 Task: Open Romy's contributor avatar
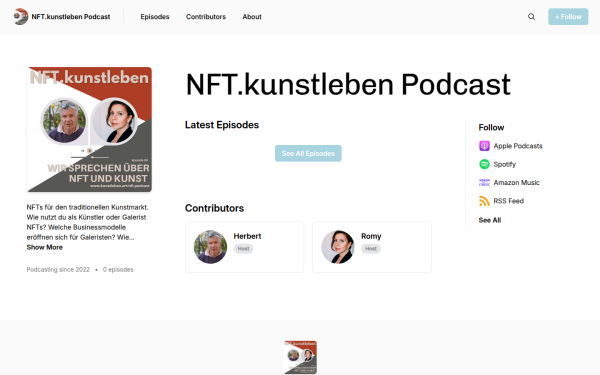click(338, 247)
